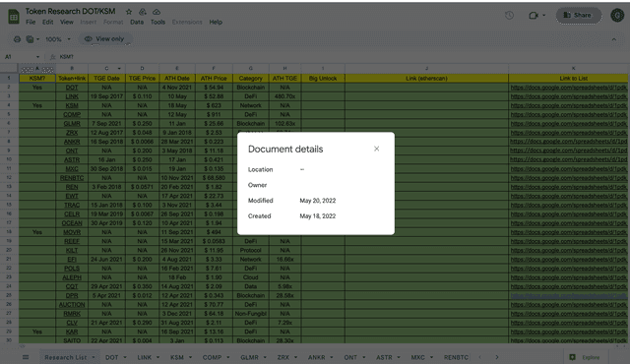Open the View menu

67,22
